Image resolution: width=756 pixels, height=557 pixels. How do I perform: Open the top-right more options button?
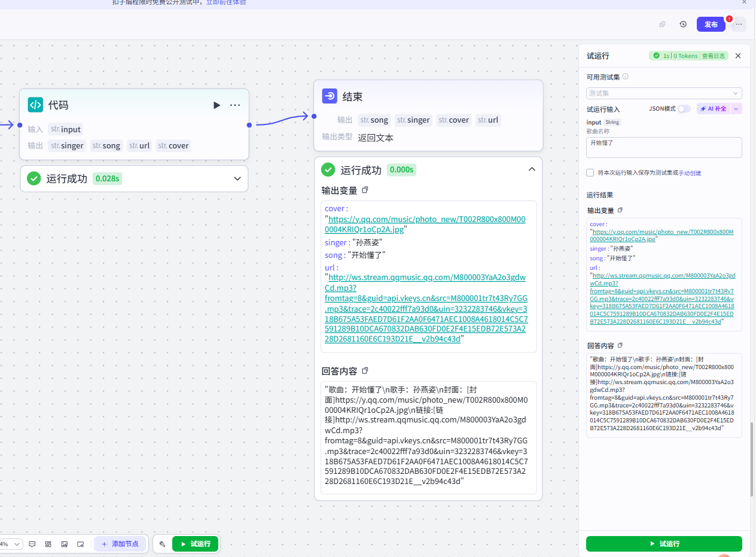point(739,25)
